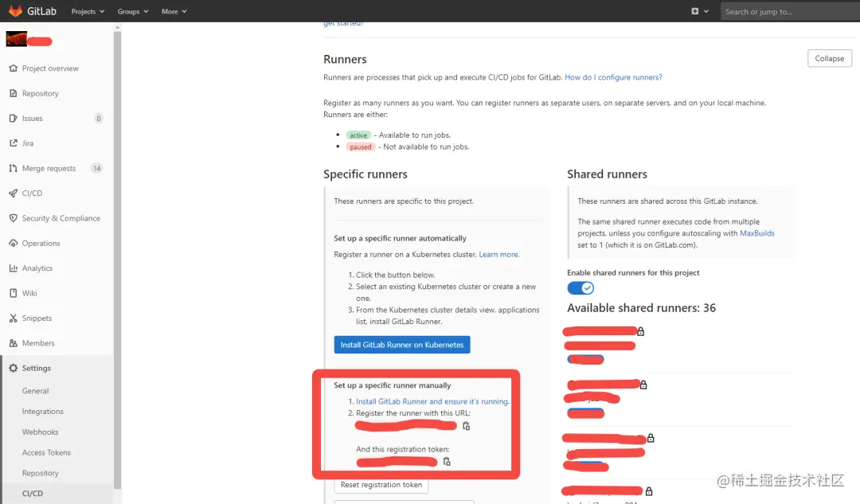Select the Issues icon in sidebar
Viewport: 860px width, 504px height.
coord(14,118)
